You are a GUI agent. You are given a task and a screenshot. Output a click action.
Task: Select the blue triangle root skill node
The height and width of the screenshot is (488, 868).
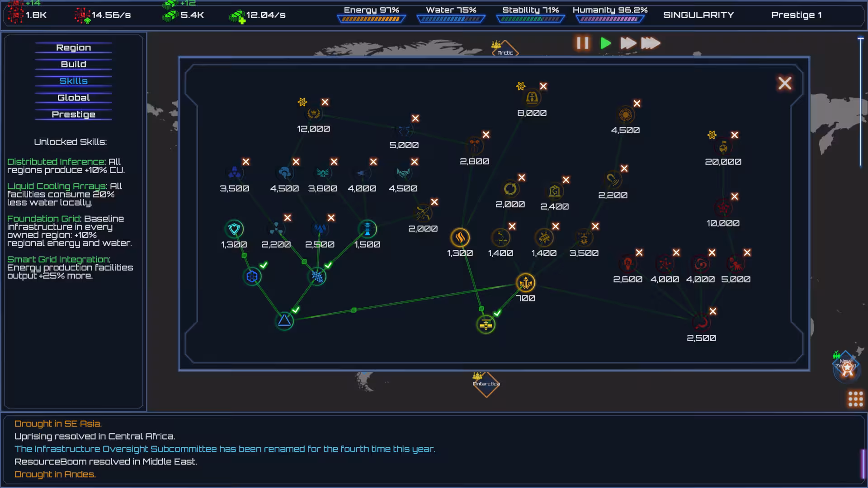point(284,321)
